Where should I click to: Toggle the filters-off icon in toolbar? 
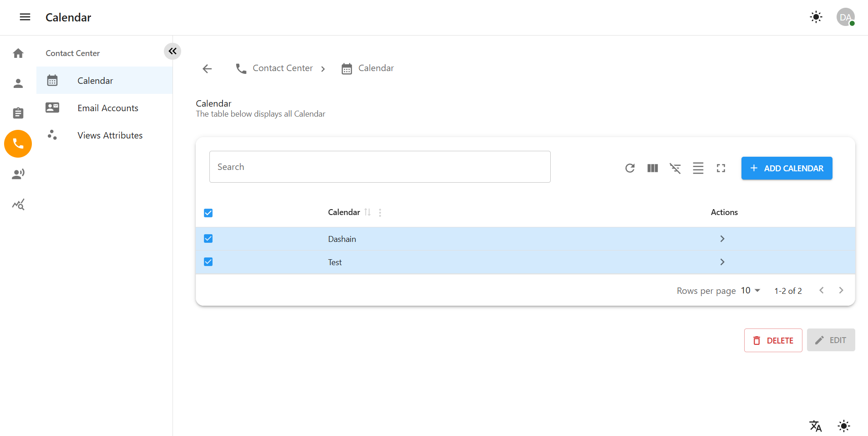(675, 168)
